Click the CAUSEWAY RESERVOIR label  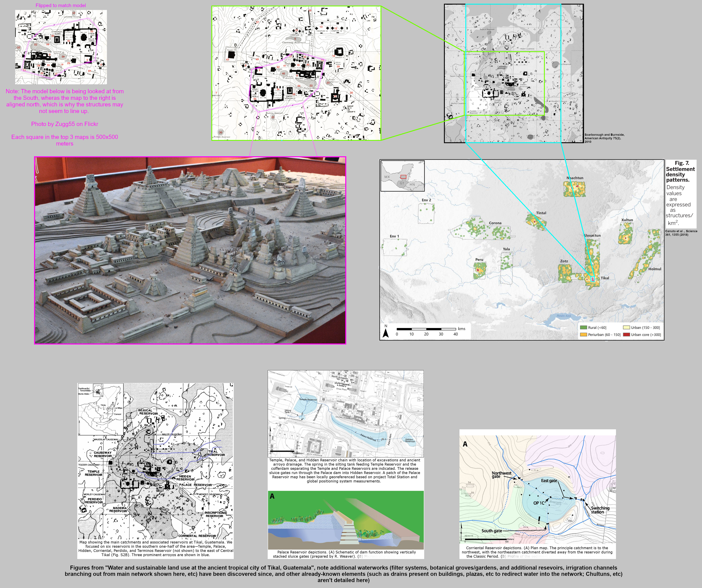(x=103, y=454)
